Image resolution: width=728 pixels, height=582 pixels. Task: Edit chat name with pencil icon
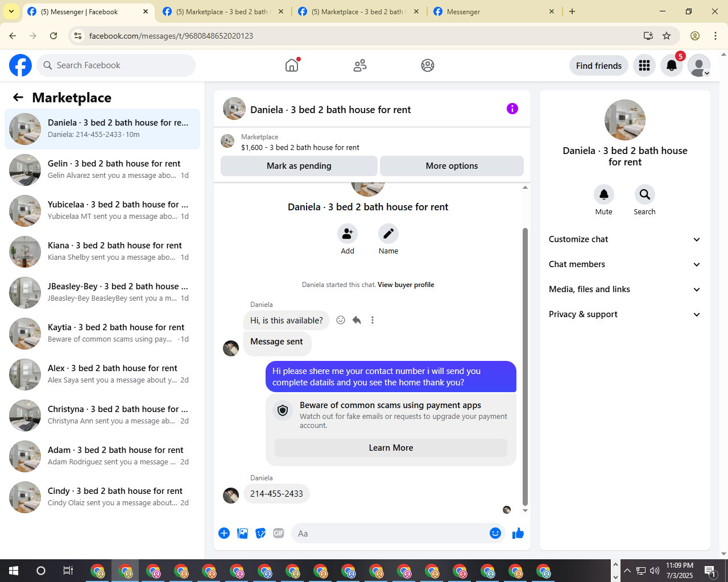(x=388, y=234)
